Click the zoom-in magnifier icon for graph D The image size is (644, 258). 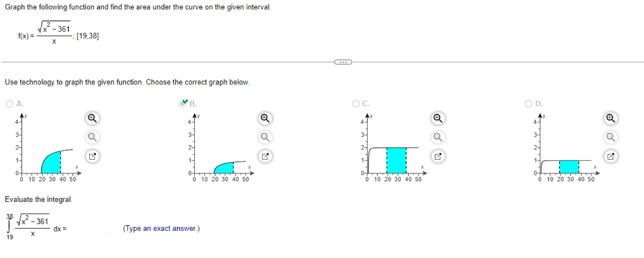610,119
